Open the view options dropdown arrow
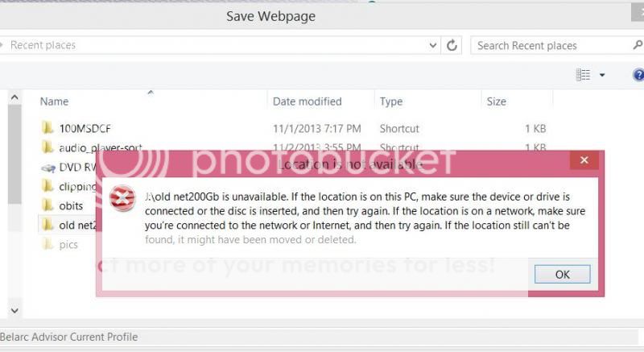 coord(602,75)
